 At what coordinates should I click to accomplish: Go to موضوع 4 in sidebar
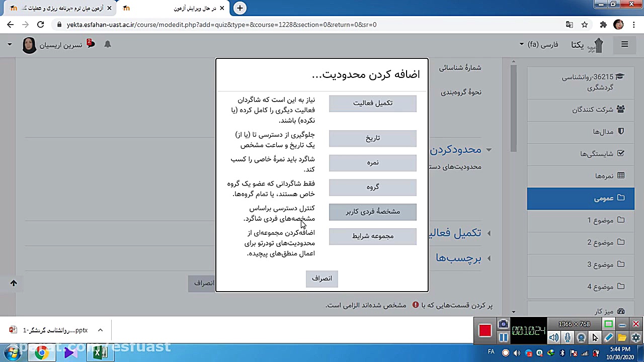pyautogui.click(x=581, y=287)
